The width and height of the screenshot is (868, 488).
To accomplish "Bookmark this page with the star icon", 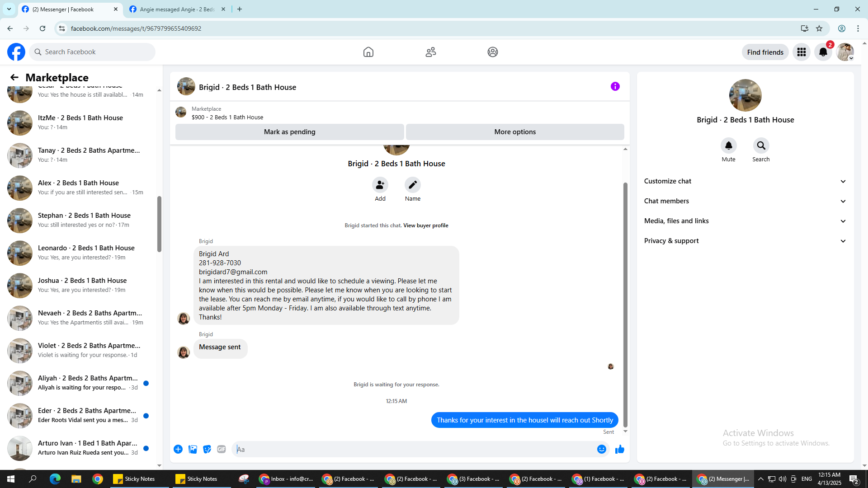I will (819, 28).
